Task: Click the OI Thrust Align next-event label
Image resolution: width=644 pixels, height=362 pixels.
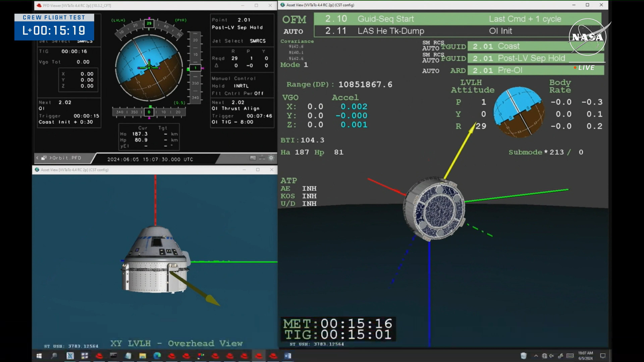Action: coord(235,109)
